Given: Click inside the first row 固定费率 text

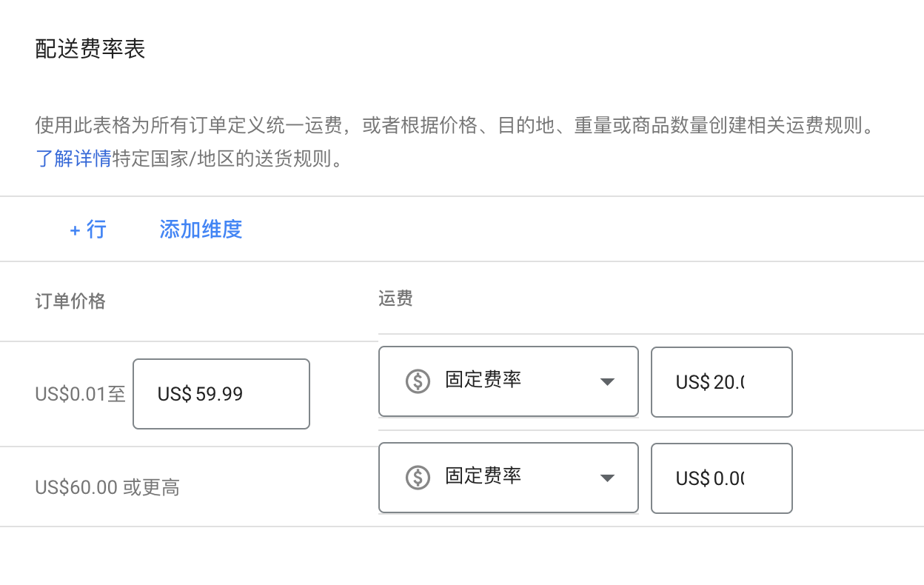Looking at the screenshot, I should [483, 381].
